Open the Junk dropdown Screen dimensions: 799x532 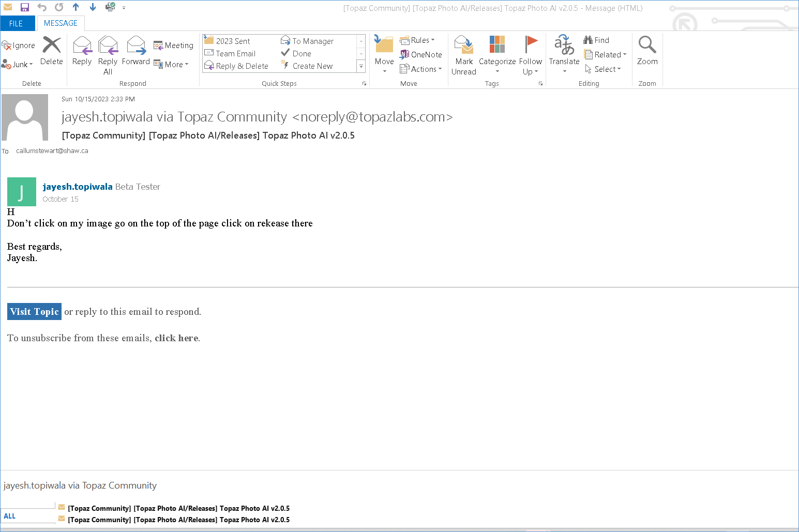pos(18,65)
